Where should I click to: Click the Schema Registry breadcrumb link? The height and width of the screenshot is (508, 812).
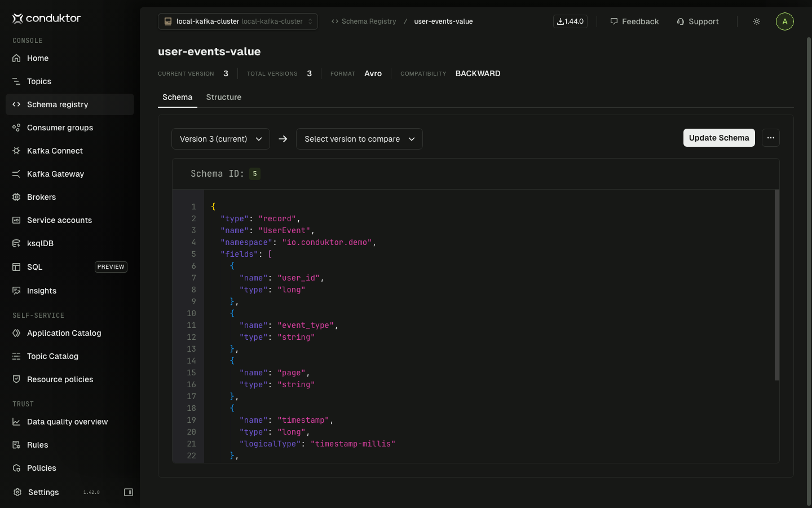click(368, 21)
